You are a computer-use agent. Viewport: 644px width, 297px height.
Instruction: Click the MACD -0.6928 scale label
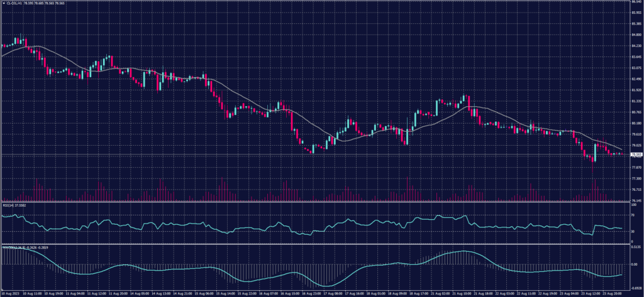tap(636, 286)
